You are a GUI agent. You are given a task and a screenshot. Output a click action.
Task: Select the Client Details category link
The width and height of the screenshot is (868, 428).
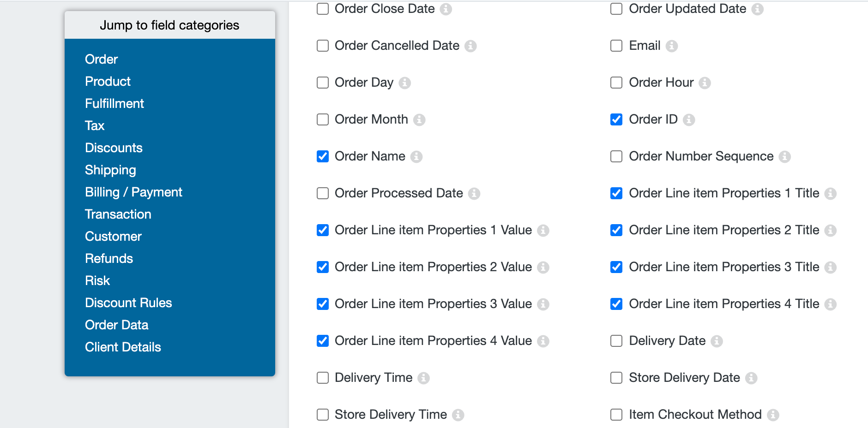[x=123, y=347]
